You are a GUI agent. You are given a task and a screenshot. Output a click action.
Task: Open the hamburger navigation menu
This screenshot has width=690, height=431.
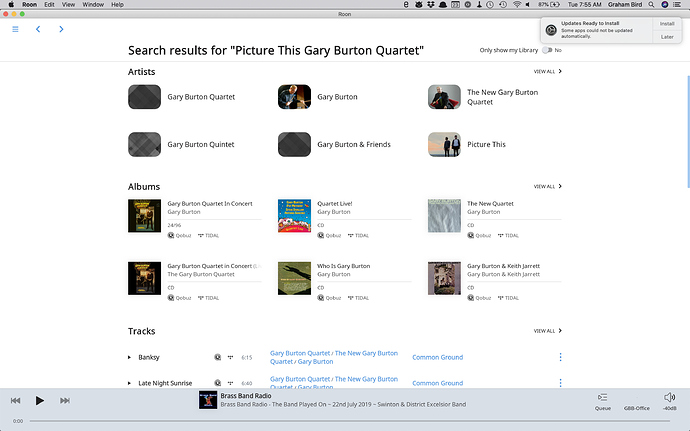15,29
